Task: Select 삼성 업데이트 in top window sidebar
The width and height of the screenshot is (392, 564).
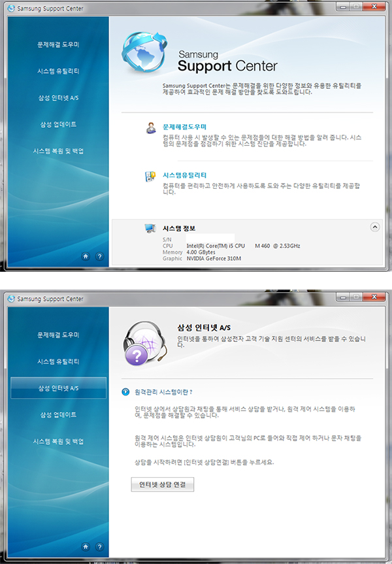Action: coord(58,124)
